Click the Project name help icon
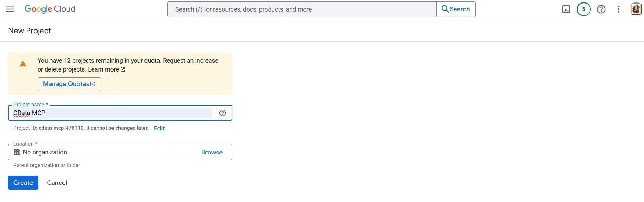Image resolution: width=644 pixels, height=202 pixels. pyautogui.click(x=223, y=113)
